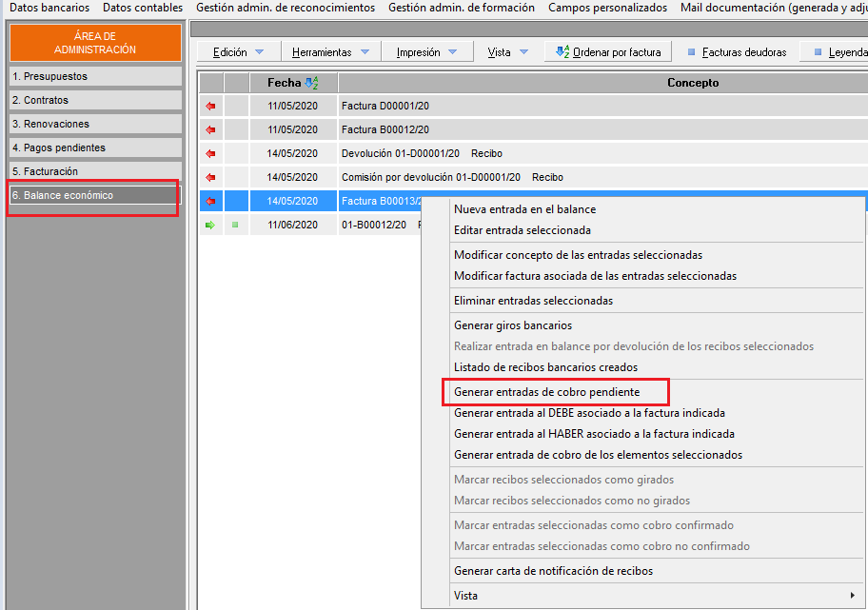The image size is (868, 610).
Task: Click the red arrow icon for Factura D00001/20
Action: pos(210,106)
